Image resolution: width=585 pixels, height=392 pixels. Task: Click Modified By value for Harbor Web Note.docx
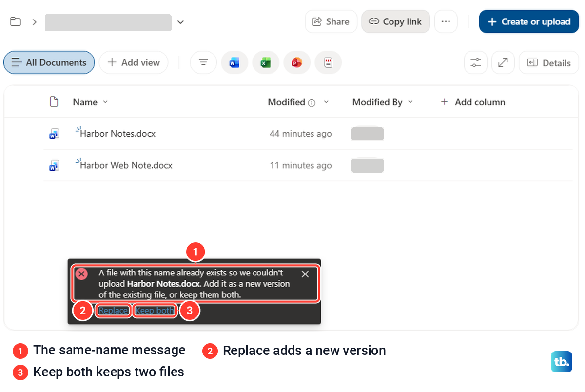(368, 166)
